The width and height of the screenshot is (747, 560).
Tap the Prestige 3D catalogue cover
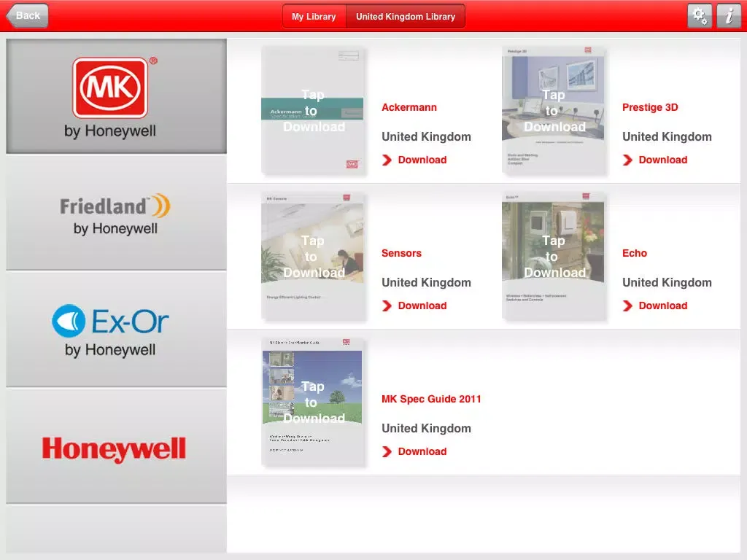pyautogui.click(x=554, y=111)
